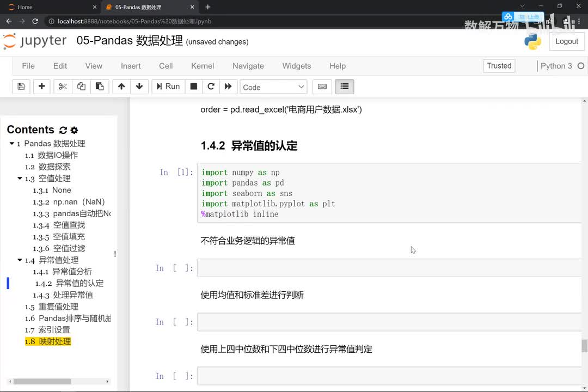The image size is (588, 392).
Task: Click the Logout button
Action: pyautogui.click(x=567, y=41)
